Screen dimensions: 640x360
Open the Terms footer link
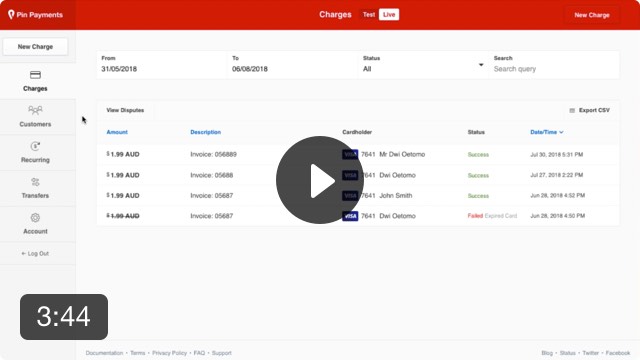(x=138, y=353)
